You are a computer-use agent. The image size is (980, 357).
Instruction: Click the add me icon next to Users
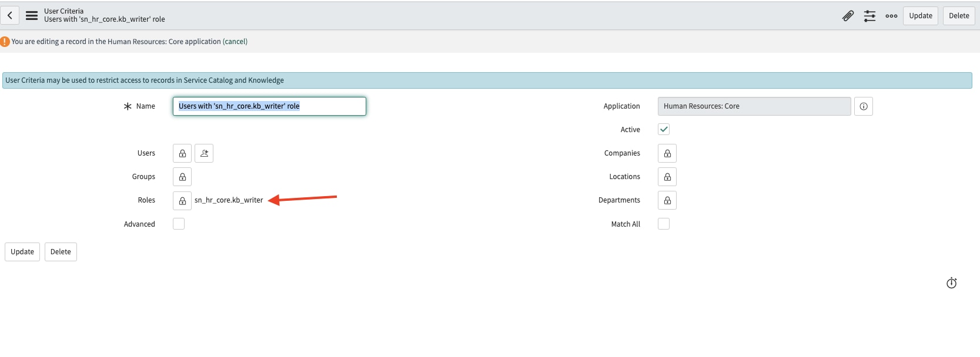tap(204, 153)
